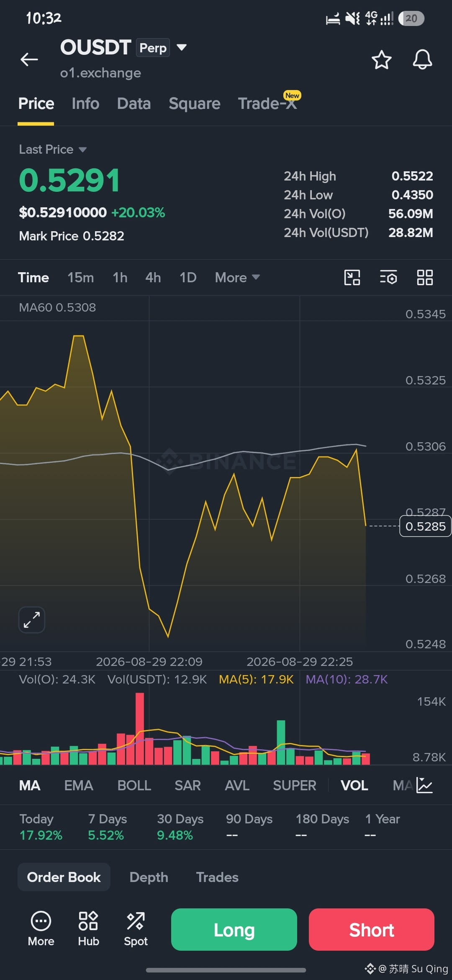Open the More menu icon
The height and width of the screenshot is (980, 452).
(x=41, y=929)
